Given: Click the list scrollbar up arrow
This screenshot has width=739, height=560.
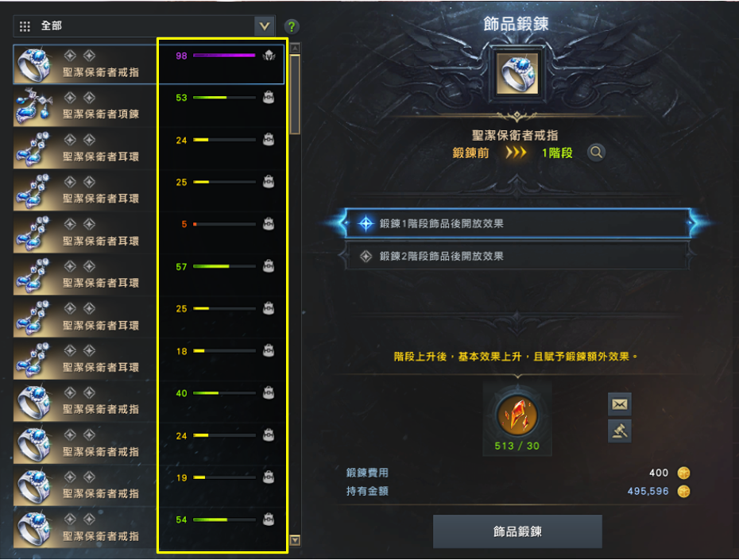Looking at the screenshot, I should 295,48.
